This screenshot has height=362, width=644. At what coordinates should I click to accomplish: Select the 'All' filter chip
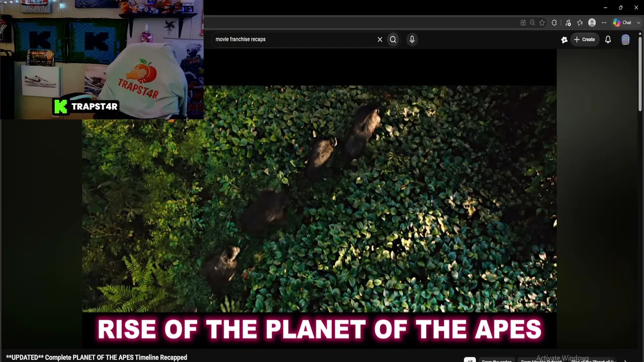coord(469,360)
